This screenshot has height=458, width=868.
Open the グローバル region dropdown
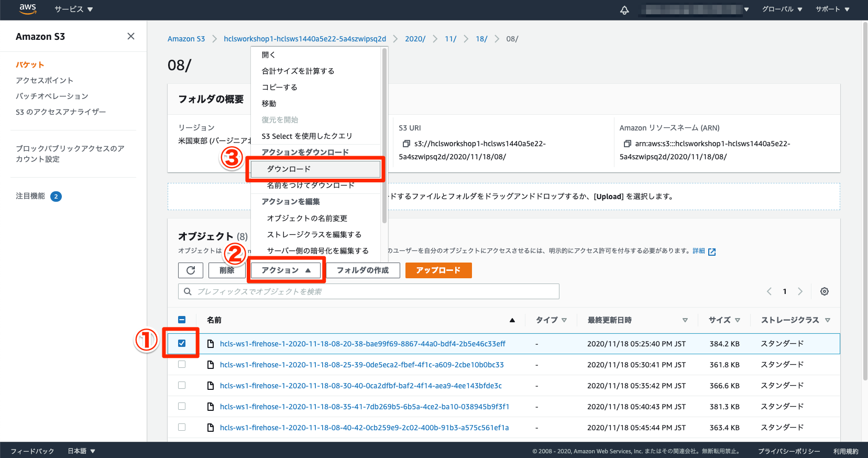tap(782, 9)
